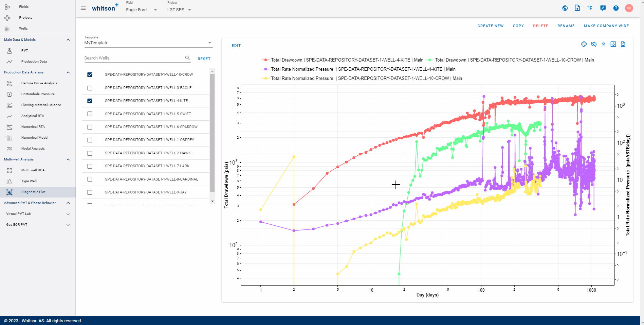The image size is (644, 325).
Task: Click the fullscreen expand chart icon
Action: tap(613, 44)
